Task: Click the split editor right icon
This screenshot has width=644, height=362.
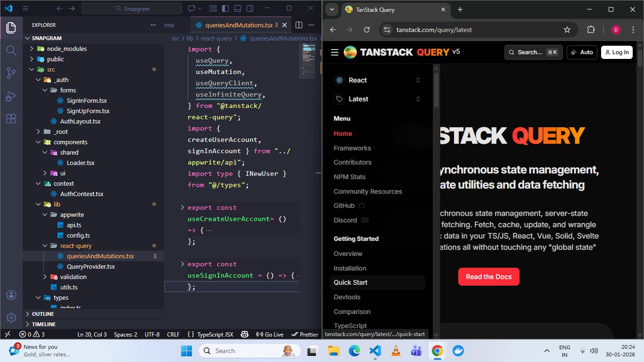Action: [299, 25]
